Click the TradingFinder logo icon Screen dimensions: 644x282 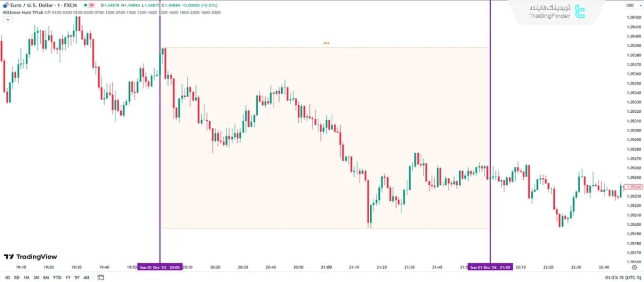(580, 12)
